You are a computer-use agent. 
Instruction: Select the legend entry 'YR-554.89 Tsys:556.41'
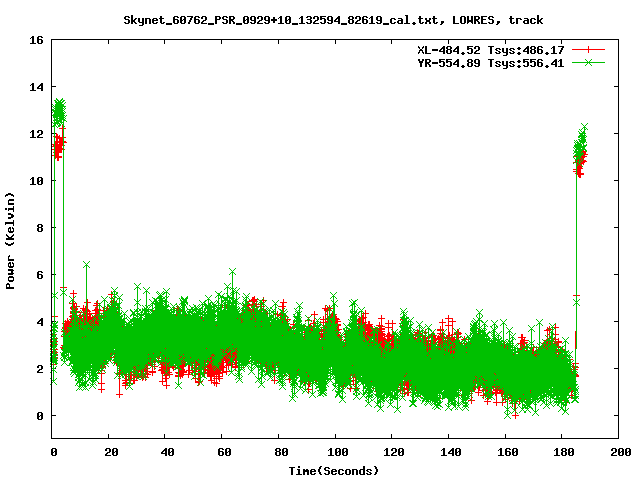[491, 63]
